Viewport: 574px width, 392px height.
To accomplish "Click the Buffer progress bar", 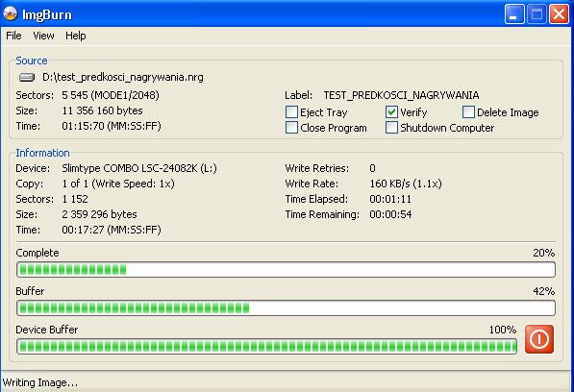I will (x=286, y=308).
